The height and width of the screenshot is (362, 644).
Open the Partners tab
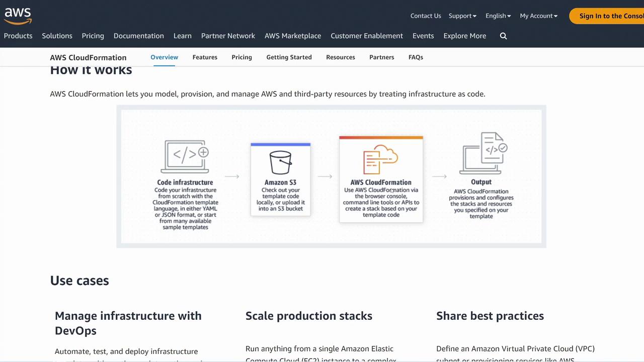coord(382,57)
